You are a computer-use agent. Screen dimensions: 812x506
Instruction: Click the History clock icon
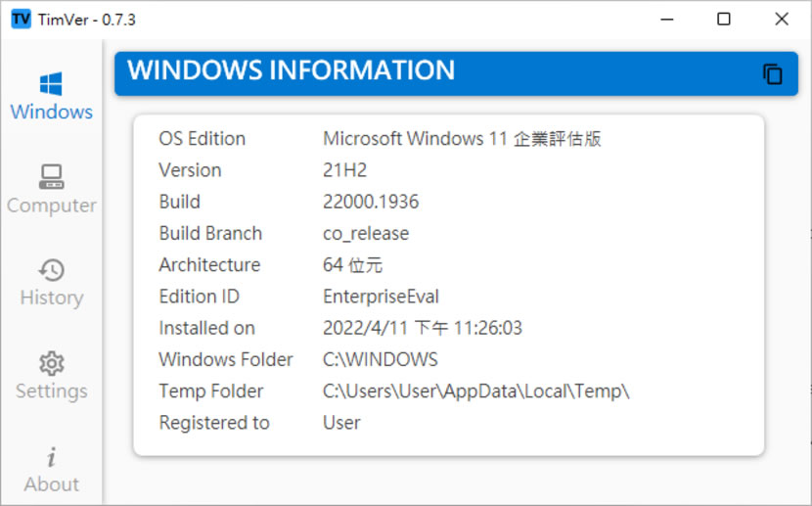point(51,270)
